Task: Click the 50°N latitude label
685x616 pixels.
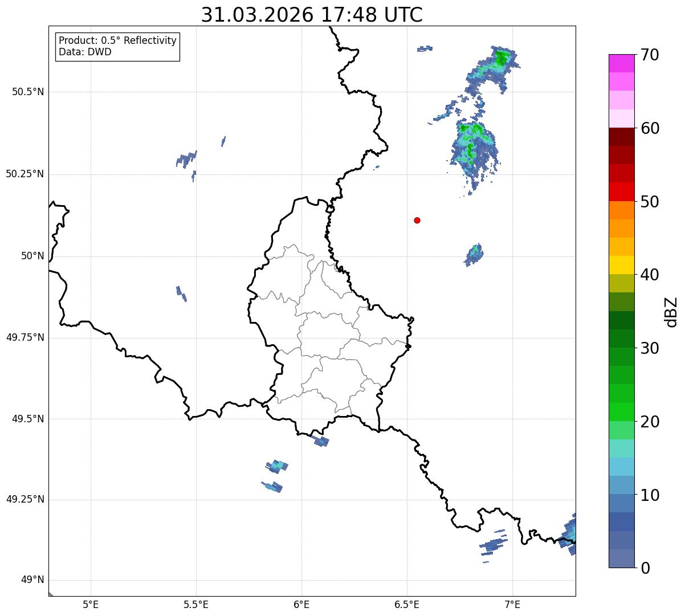Action: [32, 256]
